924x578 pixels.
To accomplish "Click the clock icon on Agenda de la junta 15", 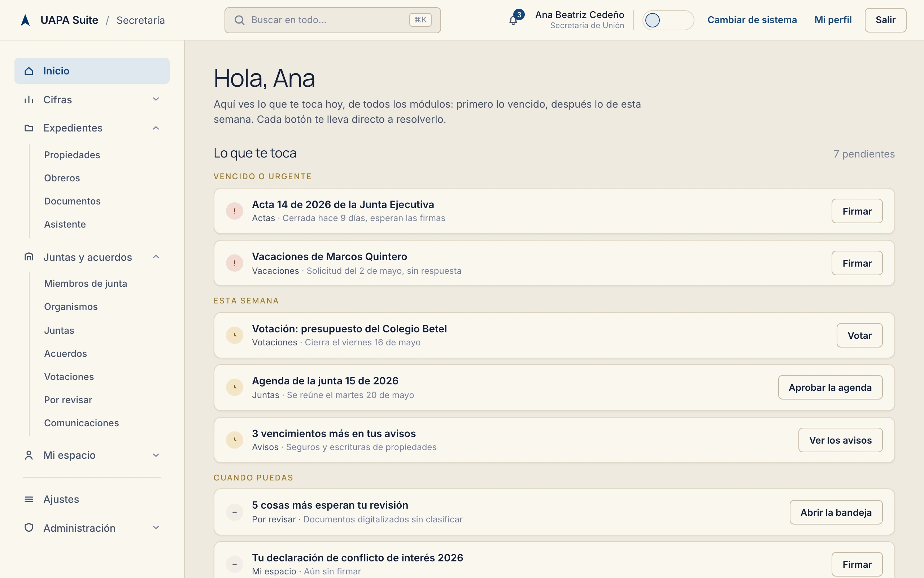I will point(235,387).
